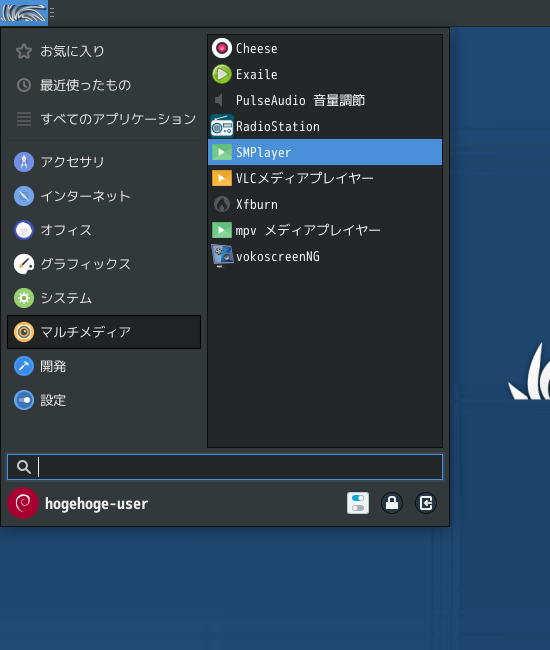Click the mpv media player icon

222,230
